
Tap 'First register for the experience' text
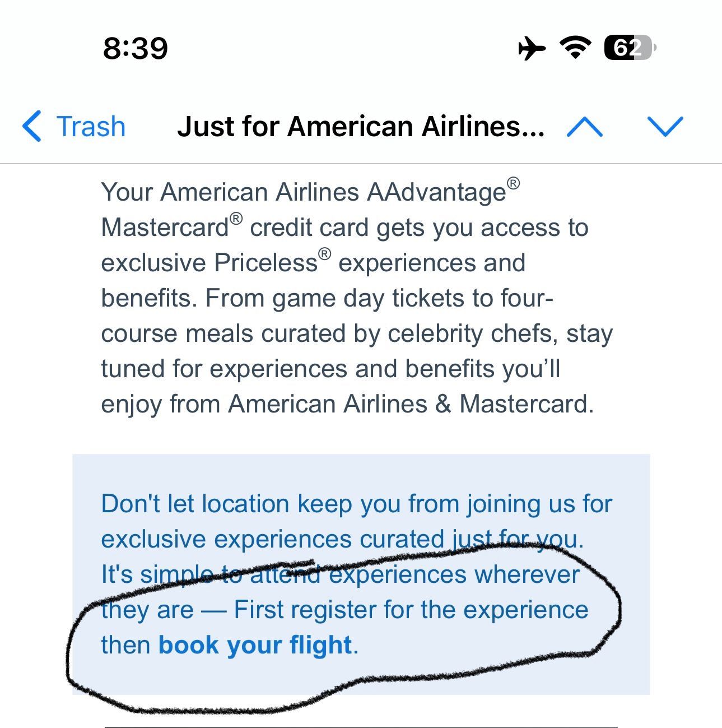[411, 610]
